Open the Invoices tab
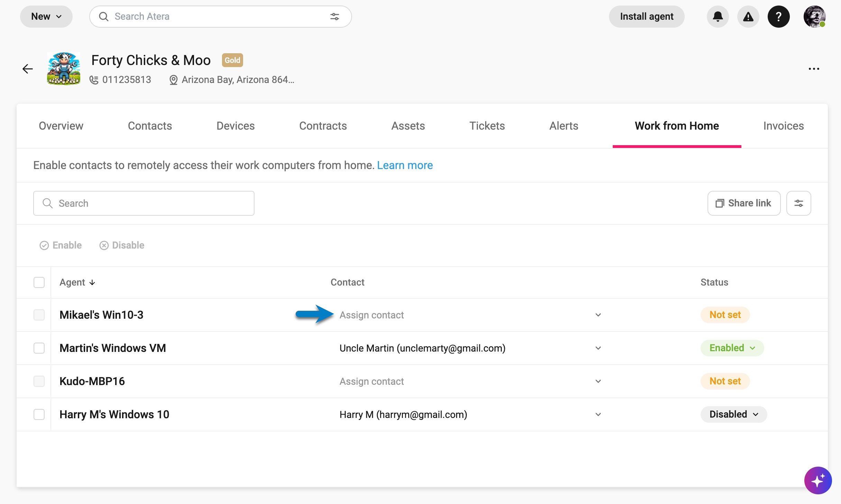 (x=784, y=126)
